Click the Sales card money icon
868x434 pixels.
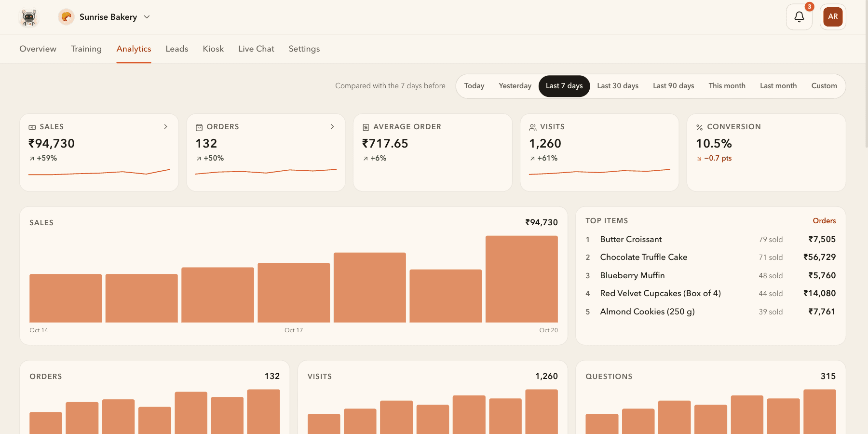[32, 127]
